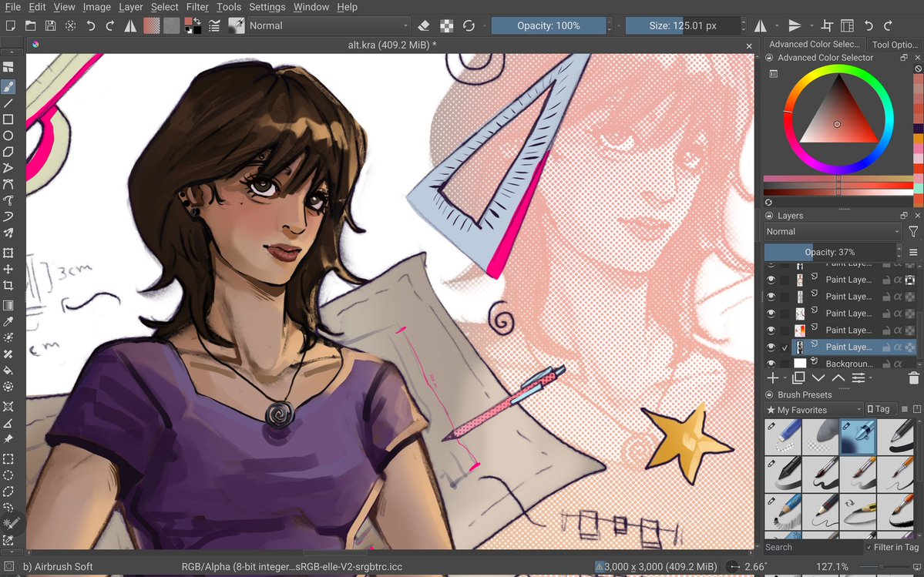Expand the vertical mirror options arrow
Image resolution: width=924 pixels, height=577 pixels.
811,26
